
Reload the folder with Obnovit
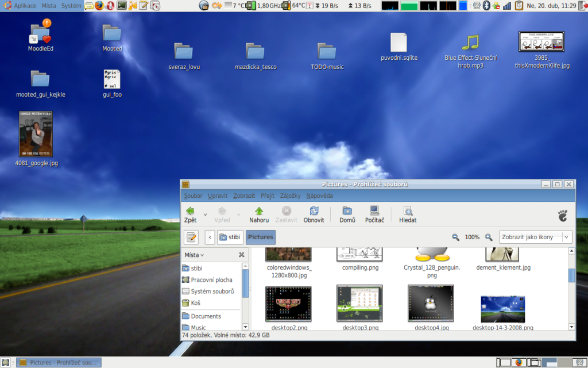[x=314, y=214]
